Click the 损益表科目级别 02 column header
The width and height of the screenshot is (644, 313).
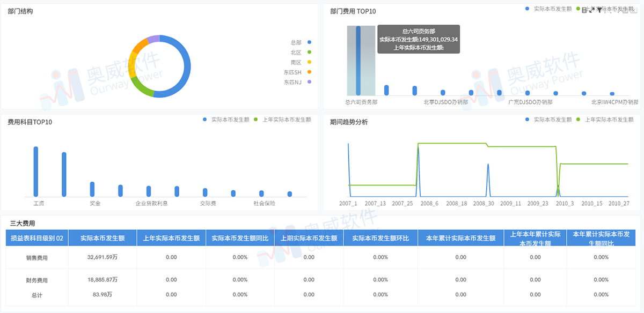37,239
